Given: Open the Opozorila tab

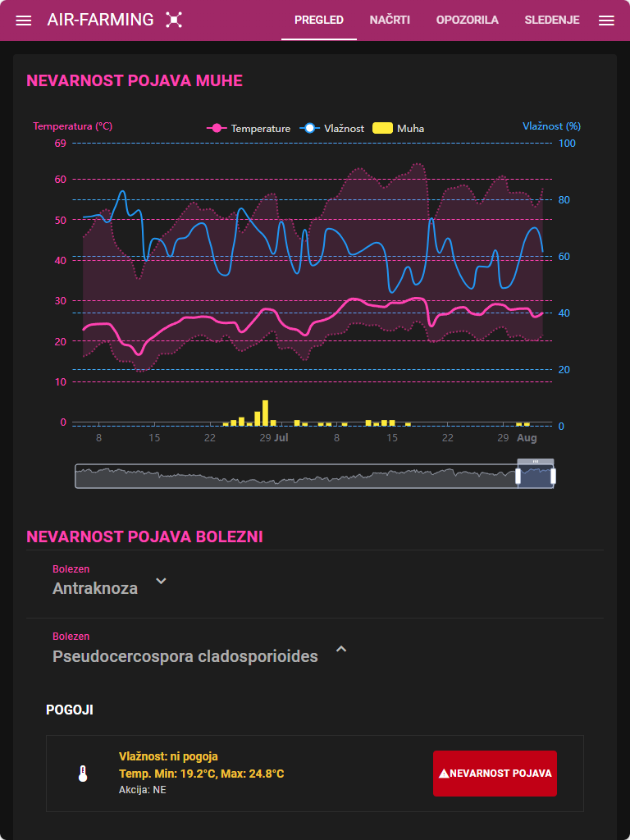Looking at the screenshot, I should pyautogui.click(x=467, y=21).
